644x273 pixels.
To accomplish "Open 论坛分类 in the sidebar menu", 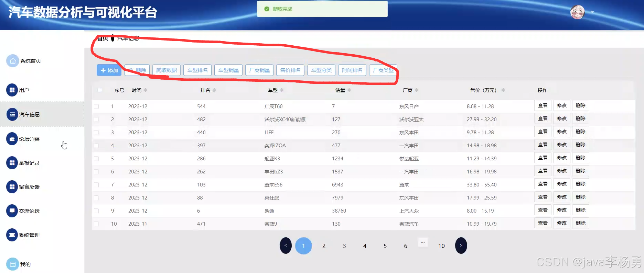I will (29, 139).
